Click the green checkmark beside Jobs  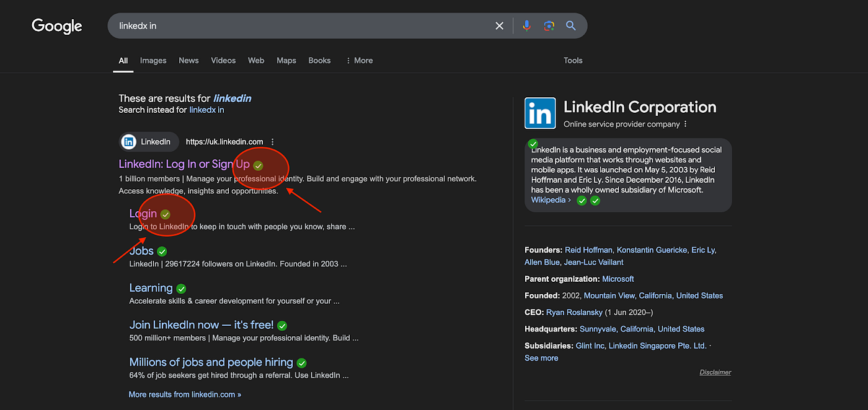click(162, 251)
